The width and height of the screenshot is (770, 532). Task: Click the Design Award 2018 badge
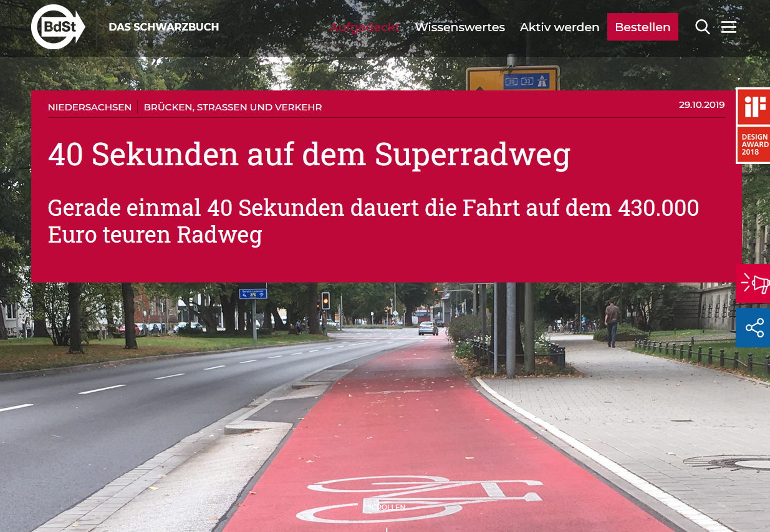[x=753, y=145]
